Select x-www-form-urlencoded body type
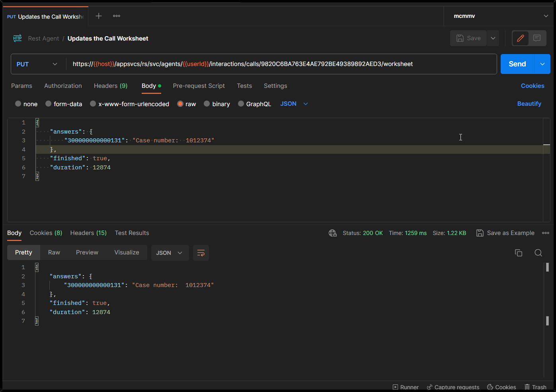This screenshot has width=556, height=392. (x=129, y=104)
